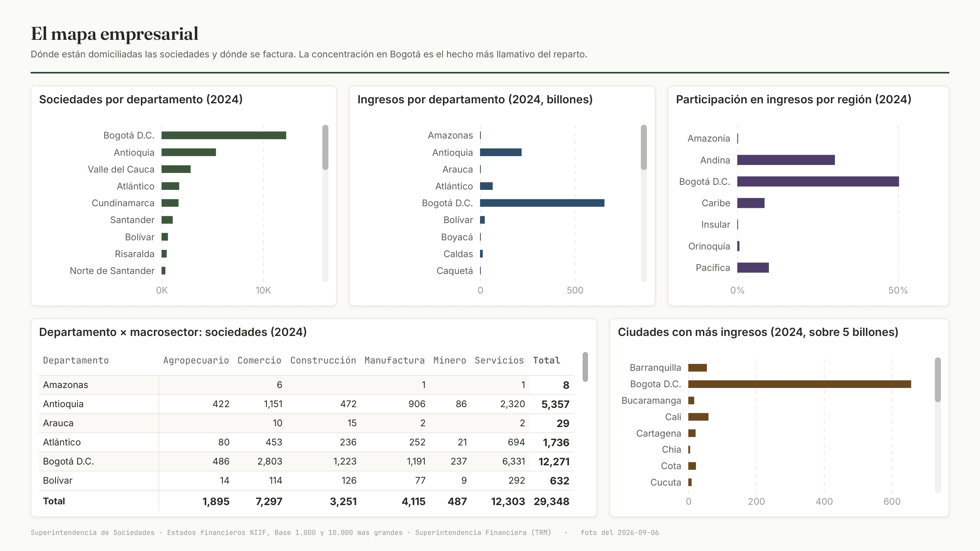Click the 6,331 Servicios cell for Bogotá
980x551 pixels.
click(x=513, y=461)
